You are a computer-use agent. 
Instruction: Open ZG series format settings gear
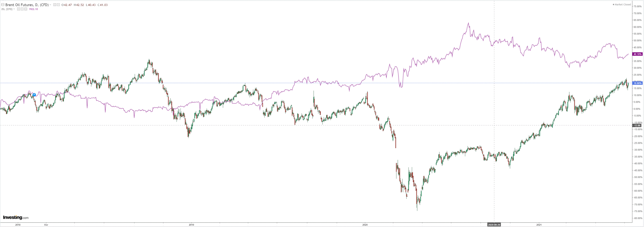pos(22,9)
